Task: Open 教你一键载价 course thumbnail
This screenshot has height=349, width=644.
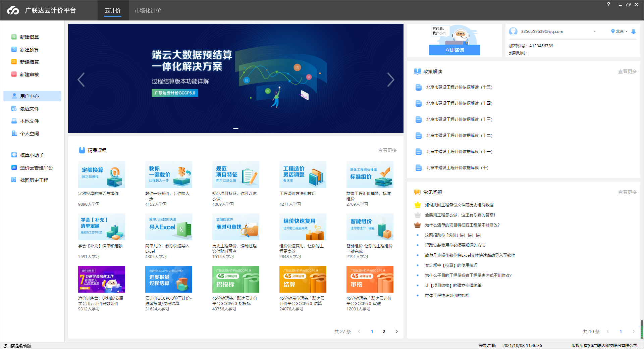Action: 169,174
